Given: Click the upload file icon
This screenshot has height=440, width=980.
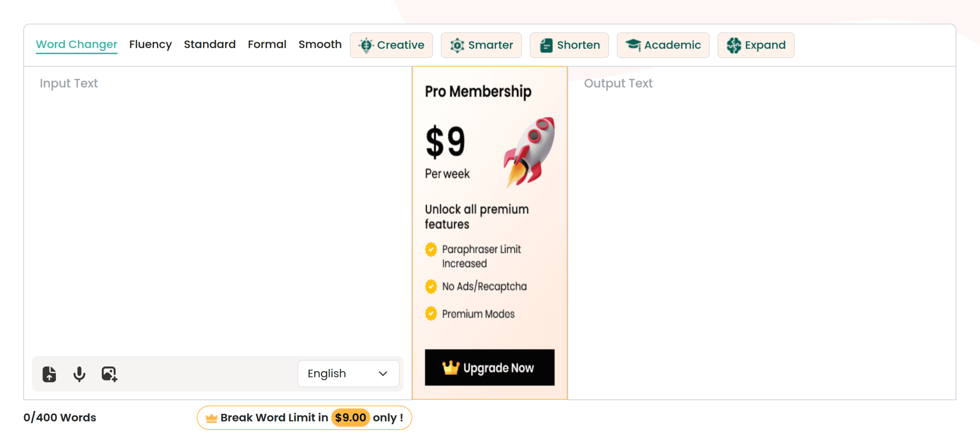Looking at the screenshot, I should click(x=49, y=374).
